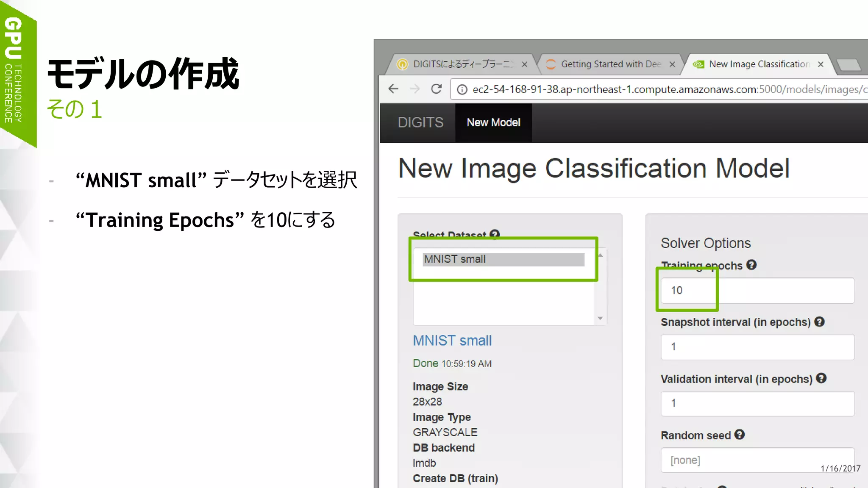Viewport: 868px width, 488px height.
Task: Click the site info icon in address bar
Action: point(462,89)
